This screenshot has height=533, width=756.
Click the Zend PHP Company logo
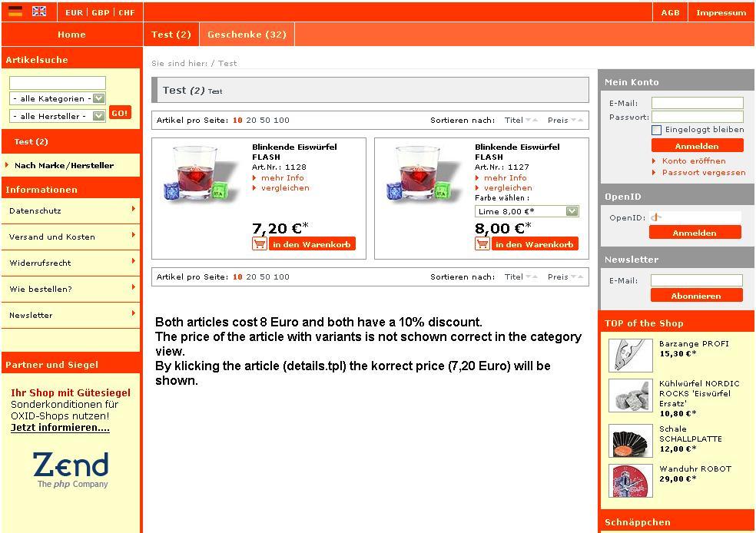71,470
